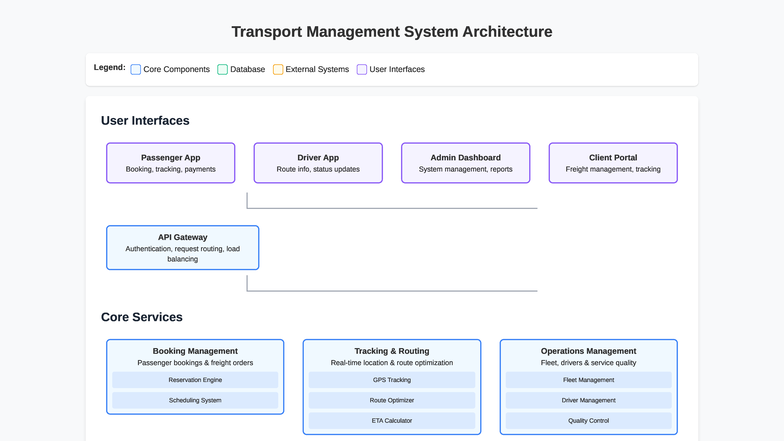Click the External Systems legend swatch
Viewport: 784px width, 441px height.
tap(278, 70)
